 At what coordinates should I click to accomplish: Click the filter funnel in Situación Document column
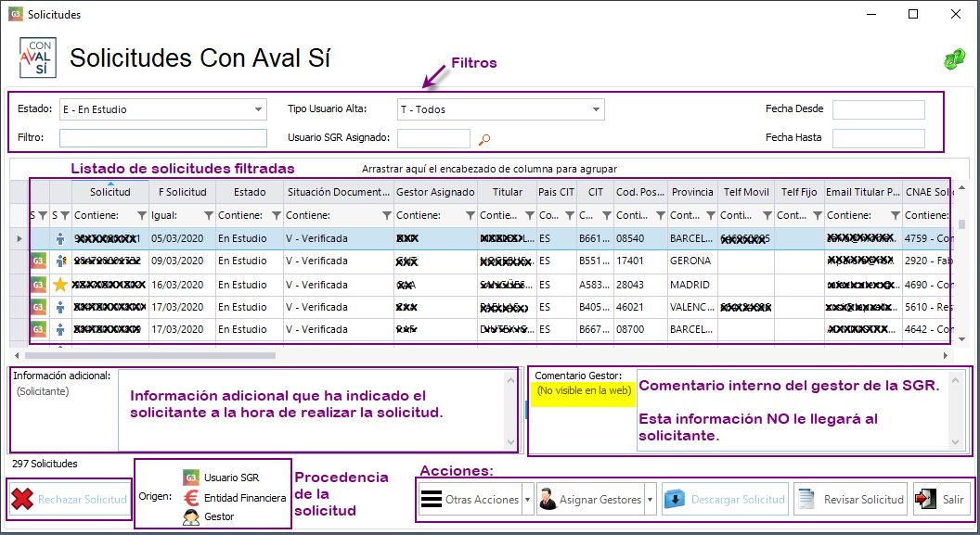coord(387,215)
